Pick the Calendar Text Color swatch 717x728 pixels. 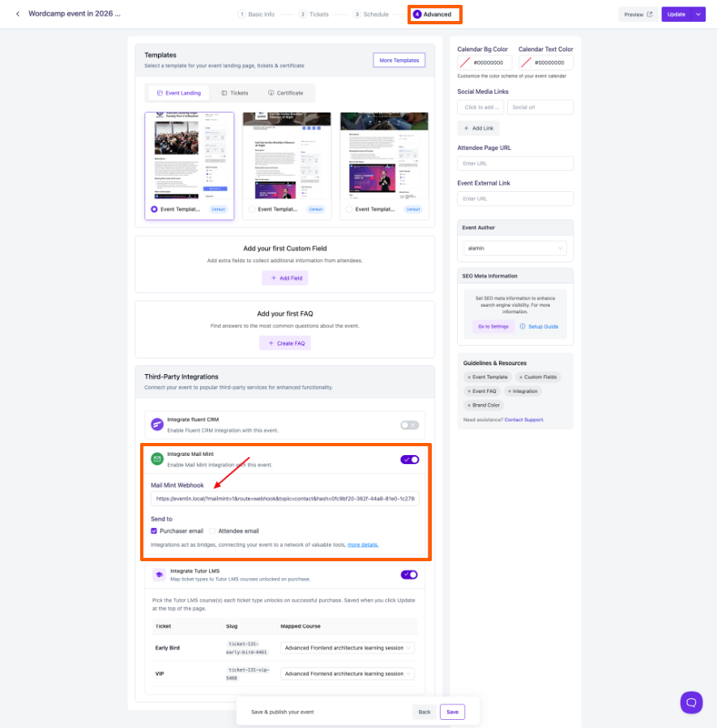pos(526,62)
